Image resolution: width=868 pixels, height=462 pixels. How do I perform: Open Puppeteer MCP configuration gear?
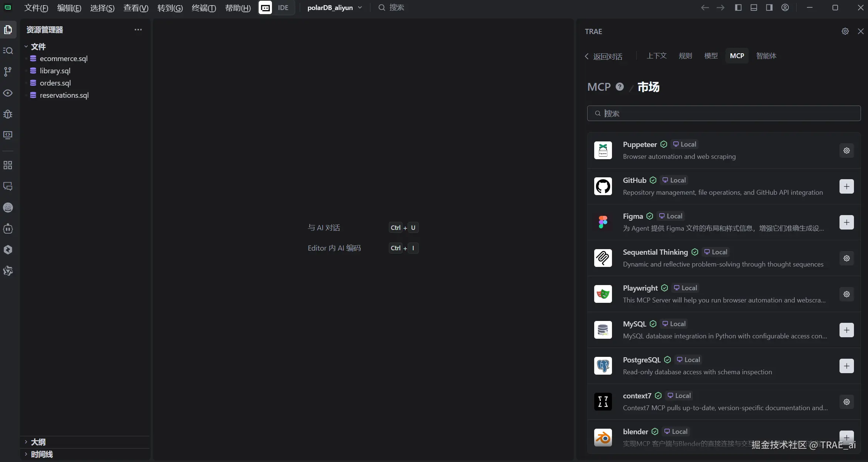point(846,151)
